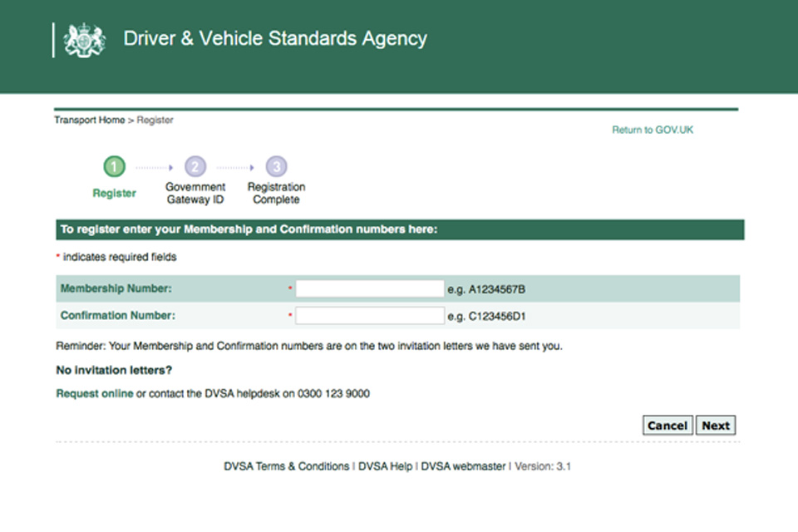This screenshot has width=798, height=532.
Task: Click the 'indicates required fields' note
Action: coord(120,257)
